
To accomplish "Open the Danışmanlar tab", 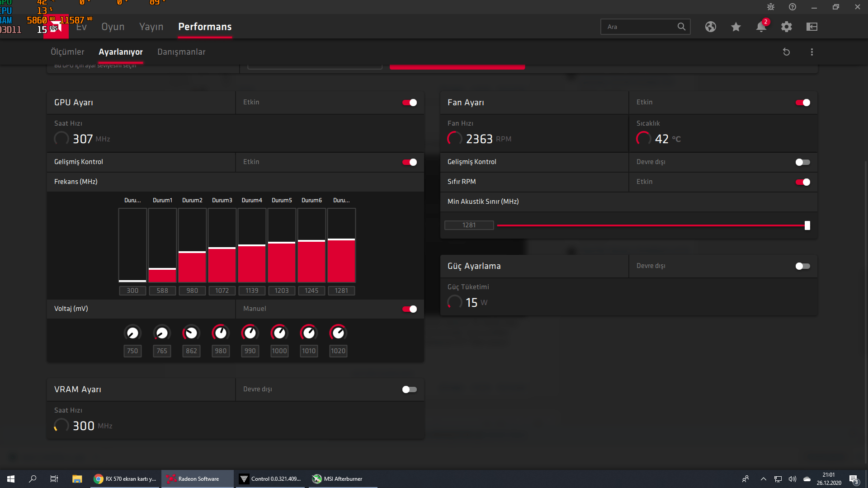I will click(x=181, y=52).
